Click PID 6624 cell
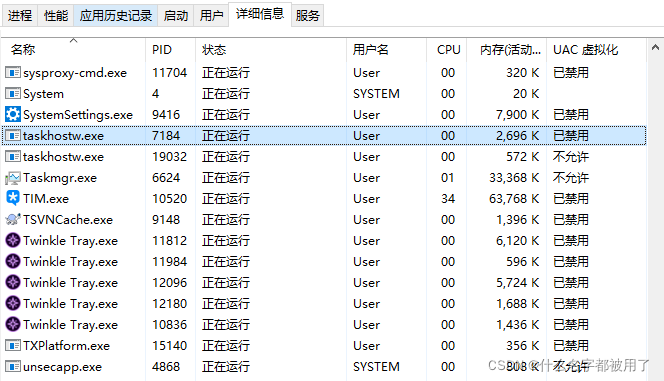 click(x=166, y=177)
